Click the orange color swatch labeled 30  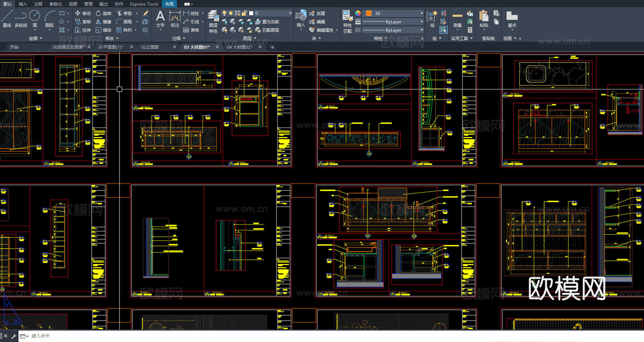point(369,13)
